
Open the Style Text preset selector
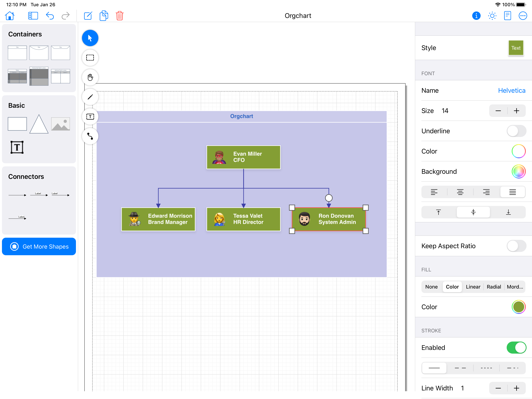515,48
